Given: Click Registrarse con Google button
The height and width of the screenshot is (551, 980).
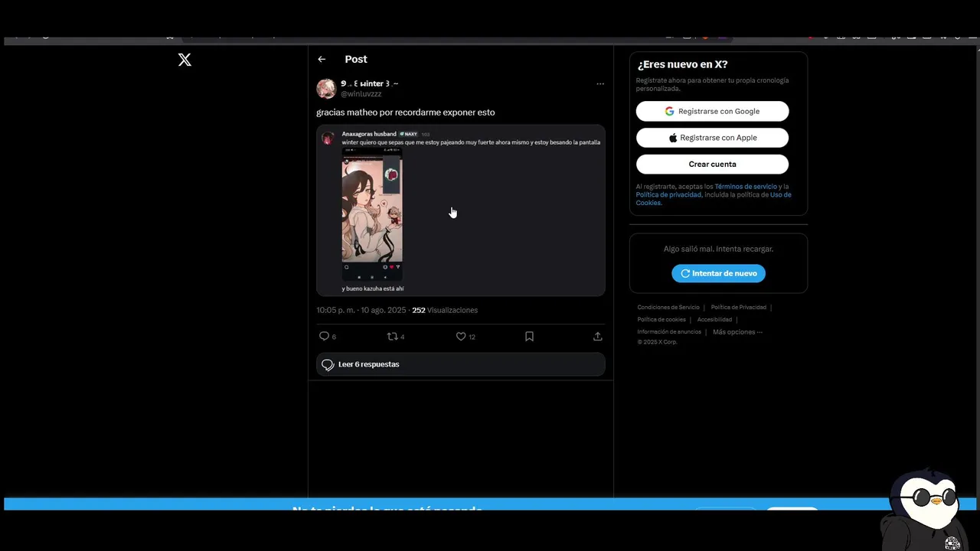Looking at the screenshot, I should (x=712, y=111).
